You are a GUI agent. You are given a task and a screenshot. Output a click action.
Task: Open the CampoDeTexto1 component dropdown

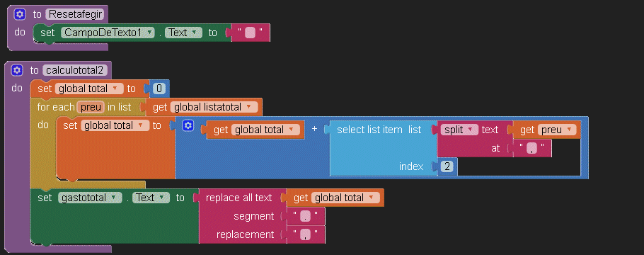[x=108, y=33]
